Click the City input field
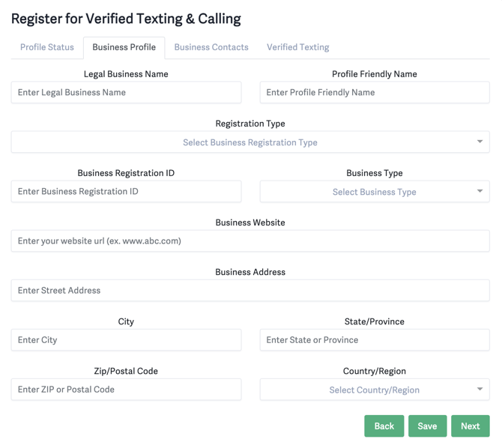502x448 pixels. tap(126, 340)
